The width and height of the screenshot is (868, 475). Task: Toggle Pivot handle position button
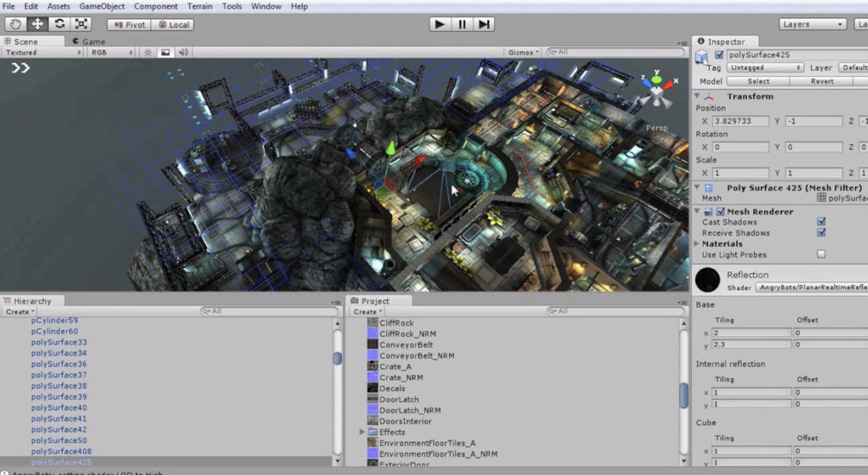click(x=129, y=24)
